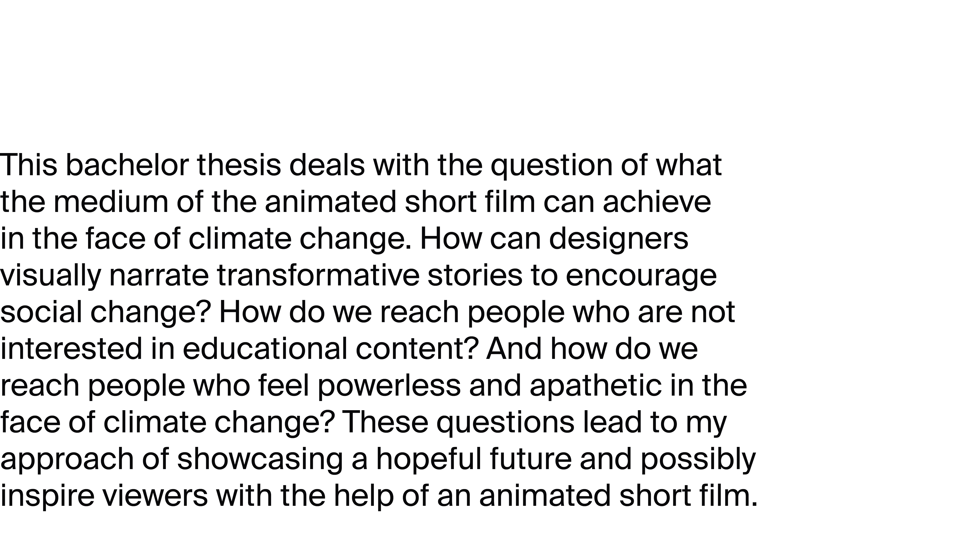Place cursor on the word "possibly"

(698, 459)
